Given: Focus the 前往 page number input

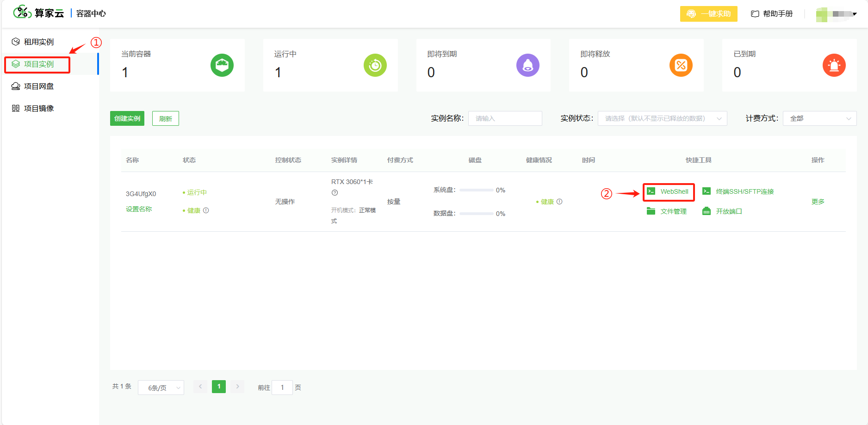Looking at the screenshot, I should click(x=282, y=388).
